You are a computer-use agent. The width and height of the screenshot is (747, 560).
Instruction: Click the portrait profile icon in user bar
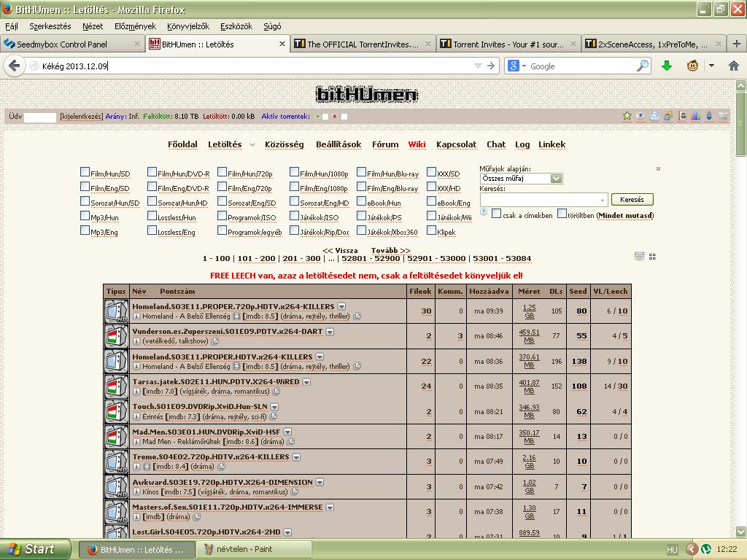682,116
